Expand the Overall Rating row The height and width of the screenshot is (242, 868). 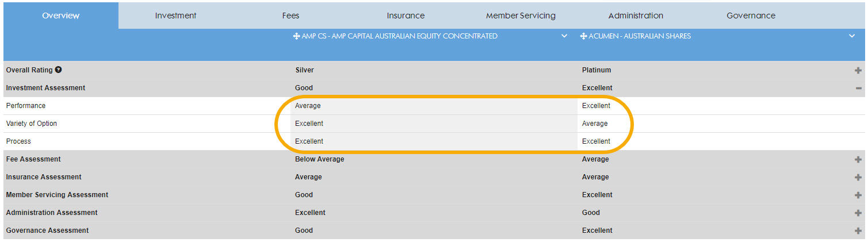click(858, 70)
